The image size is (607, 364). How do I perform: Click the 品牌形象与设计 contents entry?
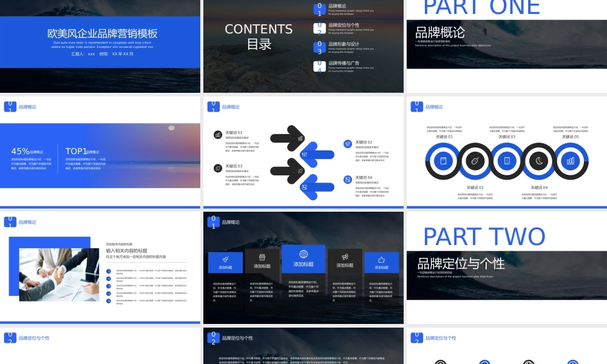pos(344,44)
